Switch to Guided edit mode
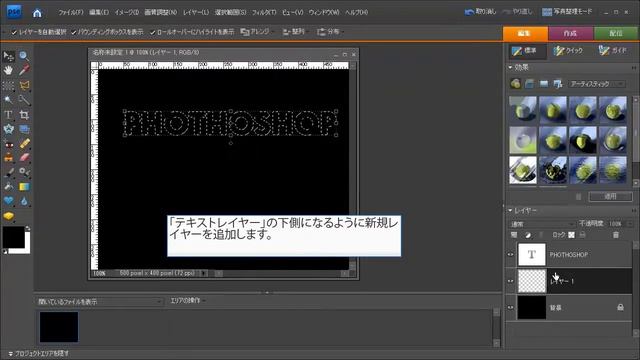This screenshot has height=360, width=640. (x=612, y=51)
